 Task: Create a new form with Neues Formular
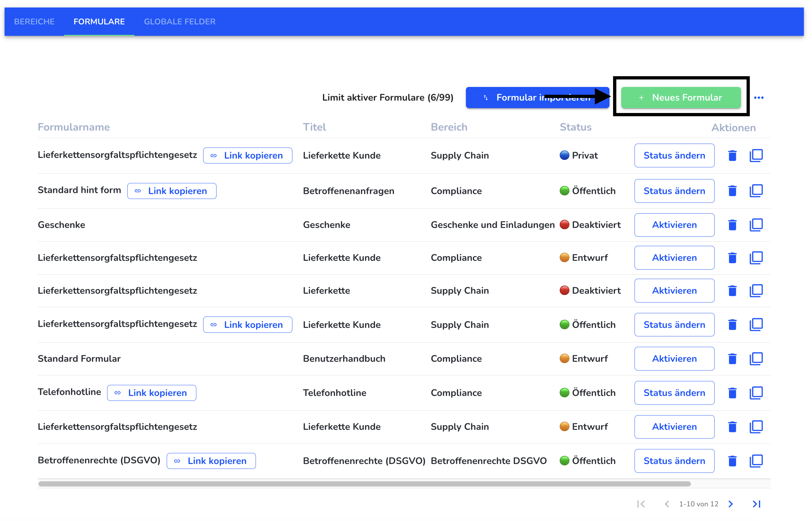point(681,98)
